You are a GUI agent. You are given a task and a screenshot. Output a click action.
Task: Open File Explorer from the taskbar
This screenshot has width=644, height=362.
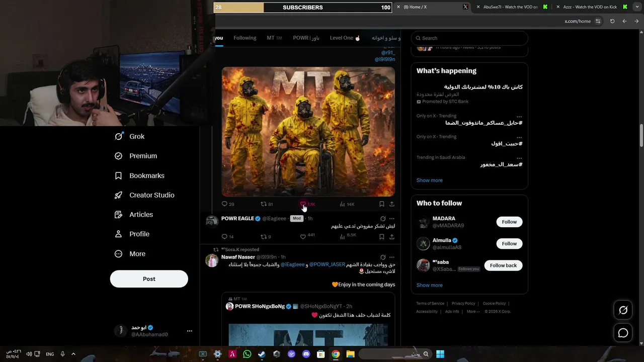point(350,354)
